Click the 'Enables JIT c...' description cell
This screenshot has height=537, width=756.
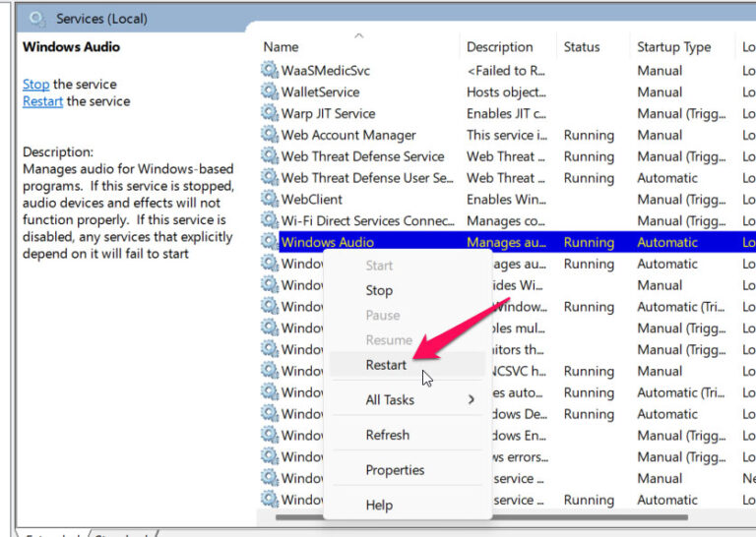pyautogui.click(x=506, y=114)
